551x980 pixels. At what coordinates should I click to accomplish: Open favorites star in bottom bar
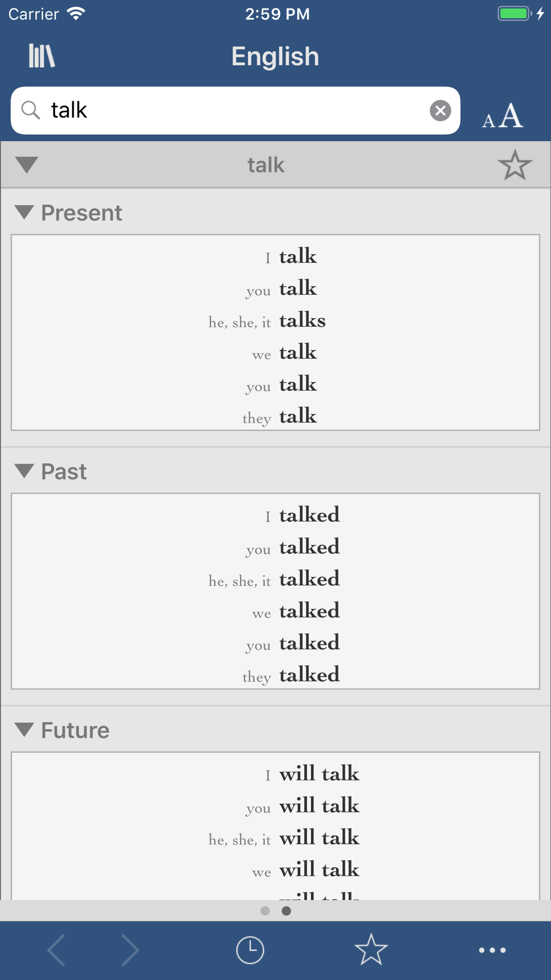371,949
